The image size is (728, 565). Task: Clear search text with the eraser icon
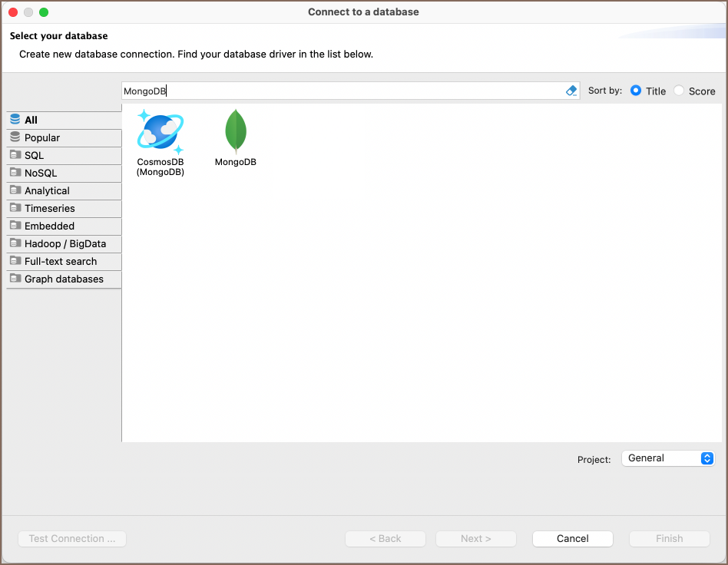(x=571, y=91)
